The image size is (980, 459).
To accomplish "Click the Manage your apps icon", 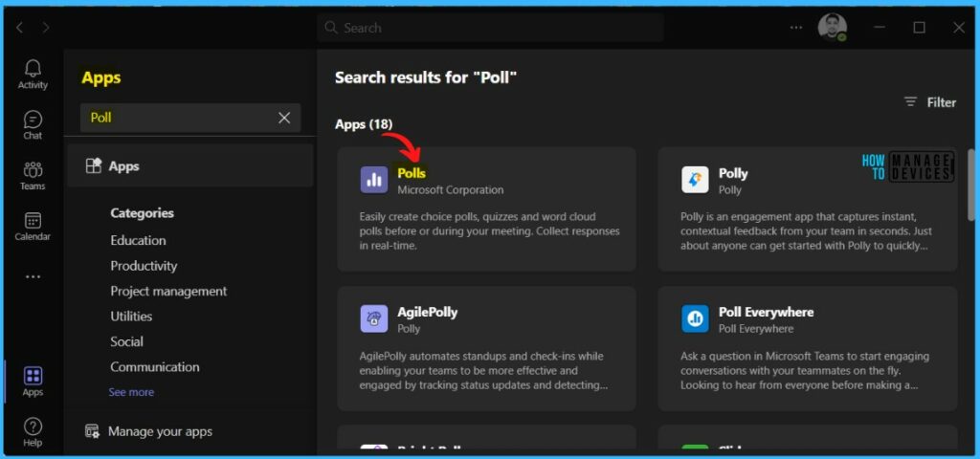I will tap(93, 431).
